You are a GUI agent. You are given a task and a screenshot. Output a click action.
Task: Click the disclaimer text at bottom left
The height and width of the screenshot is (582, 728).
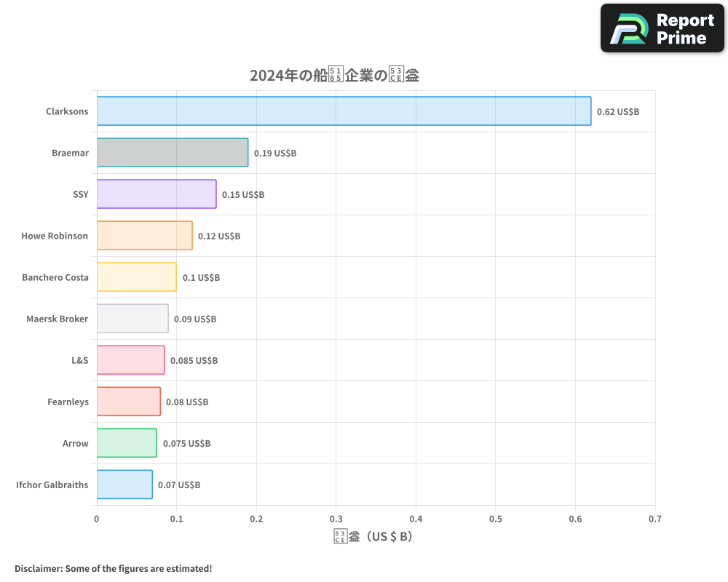113,568
